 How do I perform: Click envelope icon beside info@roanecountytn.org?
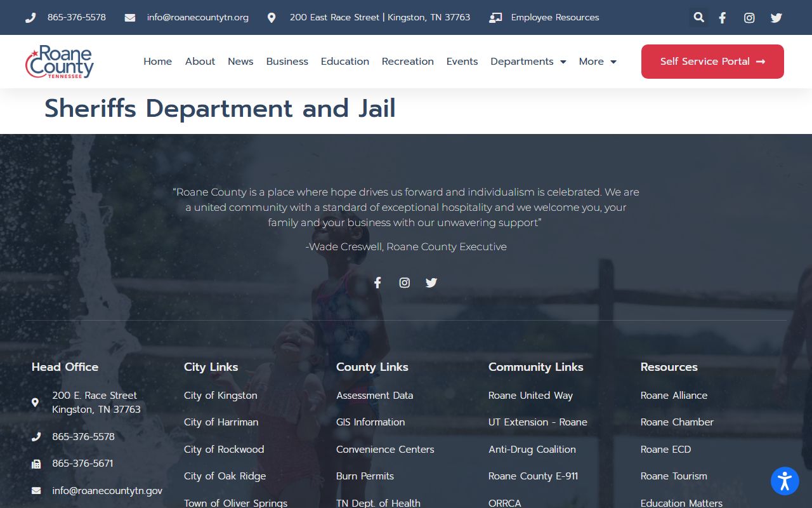pos(130,18)
